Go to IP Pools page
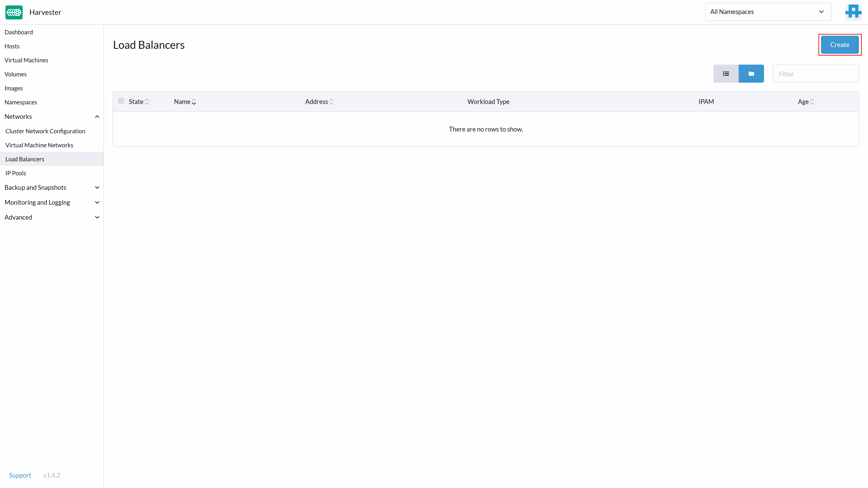The width and height of the screenshot is (868, 488). [x=16, y=173]
